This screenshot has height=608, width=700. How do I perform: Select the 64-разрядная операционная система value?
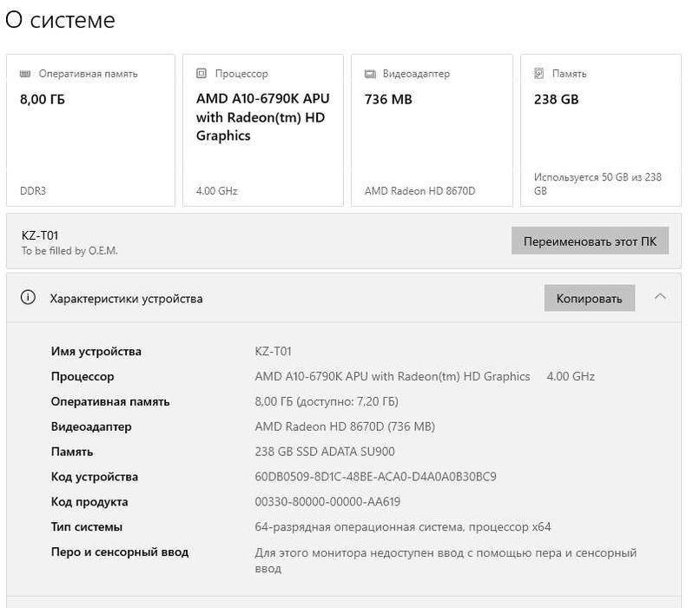(x=403, y=526)
